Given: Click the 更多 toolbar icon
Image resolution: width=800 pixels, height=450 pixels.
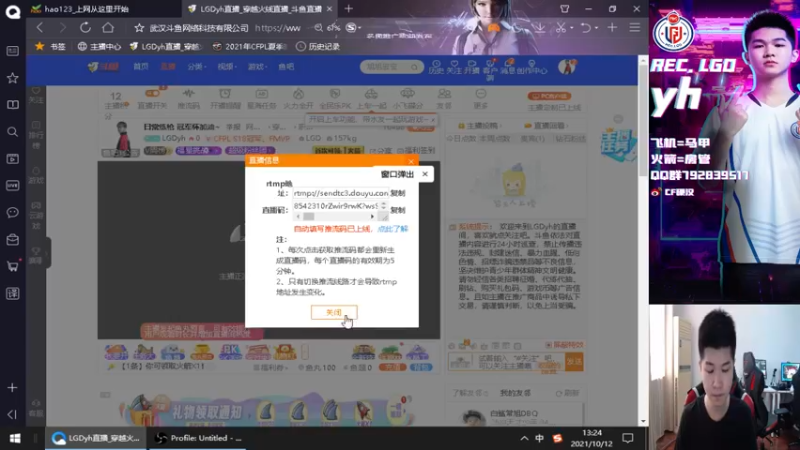Looking at the screenshot, I should (481, 99).
